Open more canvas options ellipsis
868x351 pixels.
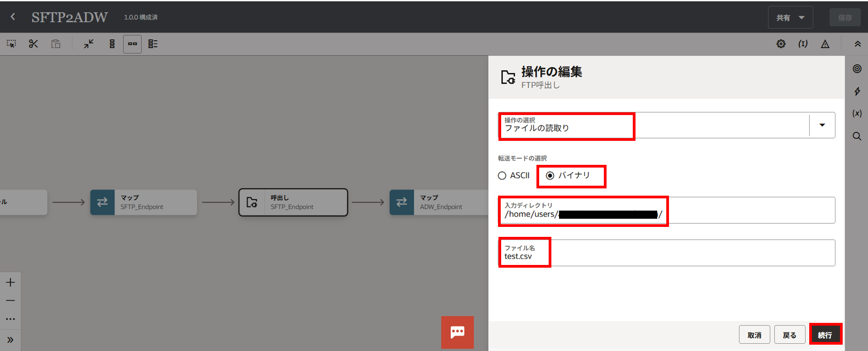[10, 319]
